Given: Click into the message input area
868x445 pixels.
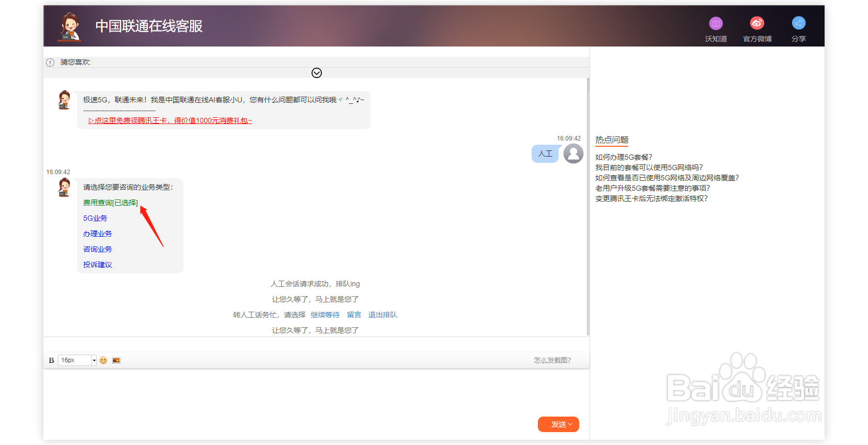Looking at the screenshot, I should [316, 392].
